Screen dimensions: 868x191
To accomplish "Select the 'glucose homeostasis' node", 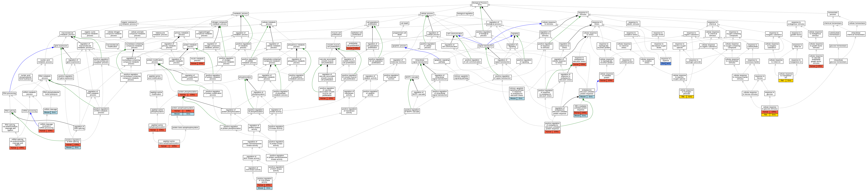I will 838,46.
